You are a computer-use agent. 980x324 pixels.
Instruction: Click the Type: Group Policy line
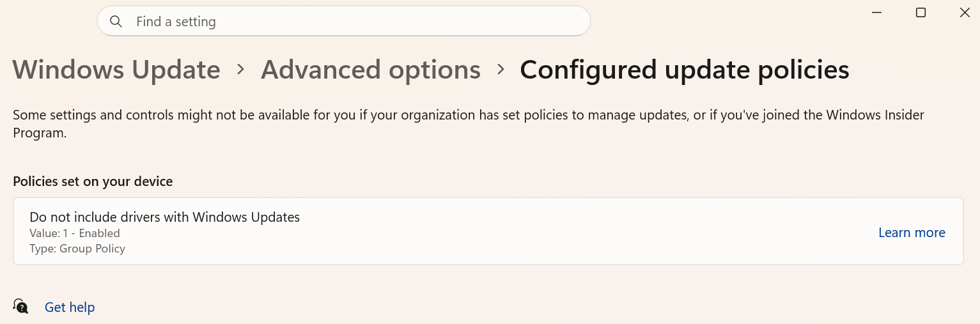77,249
